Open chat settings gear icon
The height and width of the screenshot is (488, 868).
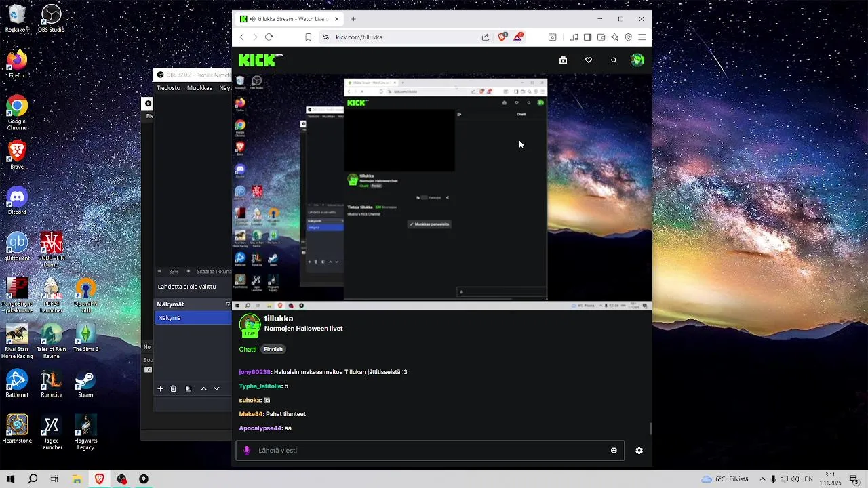pos(639,451)
